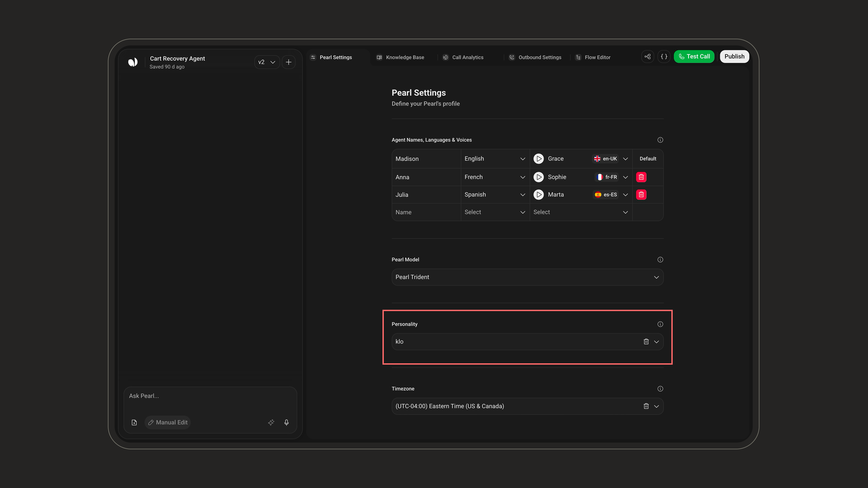Click the Pearl Settings heading

(x=419, y=93)
